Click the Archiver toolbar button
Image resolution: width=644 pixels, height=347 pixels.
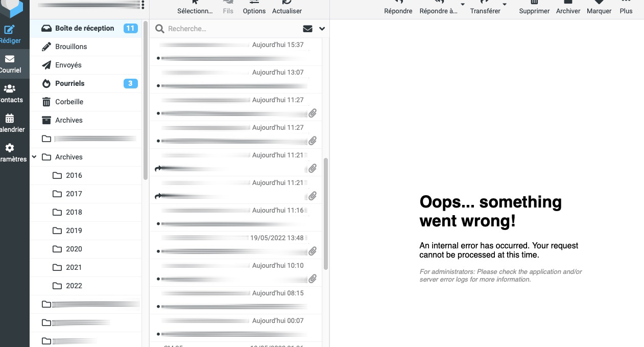tap(568, 7)
